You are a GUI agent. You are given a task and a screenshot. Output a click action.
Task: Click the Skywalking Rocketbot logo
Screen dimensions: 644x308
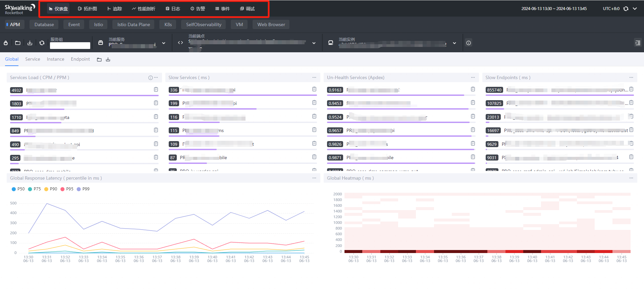point(20,9)
